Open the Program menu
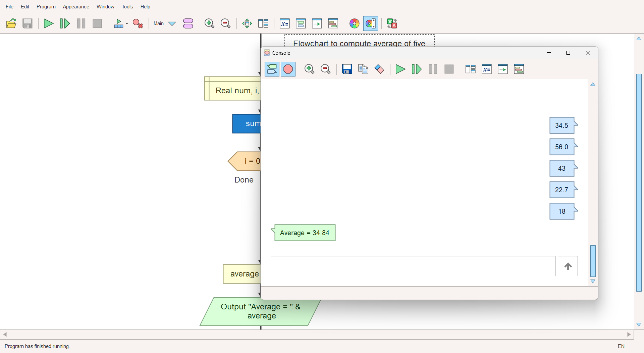This screenshot has width=644, height=353. (x=46, y=7)
